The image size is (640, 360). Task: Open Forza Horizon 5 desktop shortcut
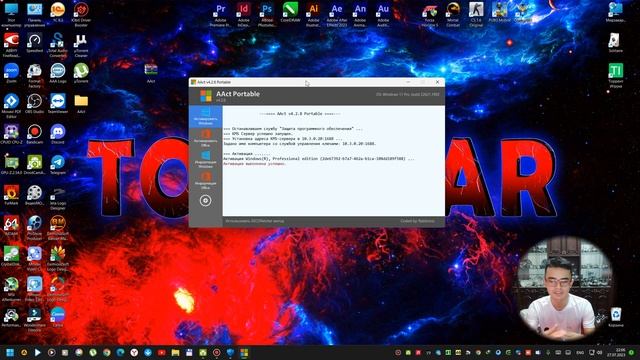[429, 14]
